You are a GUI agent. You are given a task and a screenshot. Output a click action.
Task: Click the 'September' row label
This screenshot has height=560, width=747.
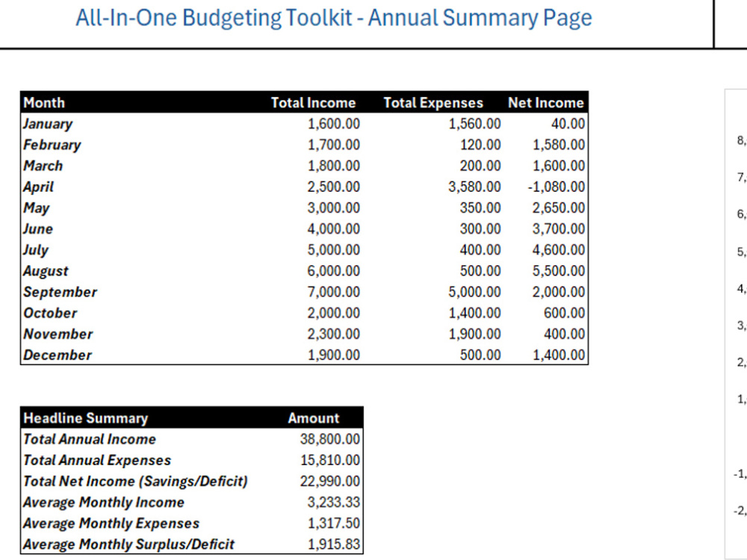60,292
